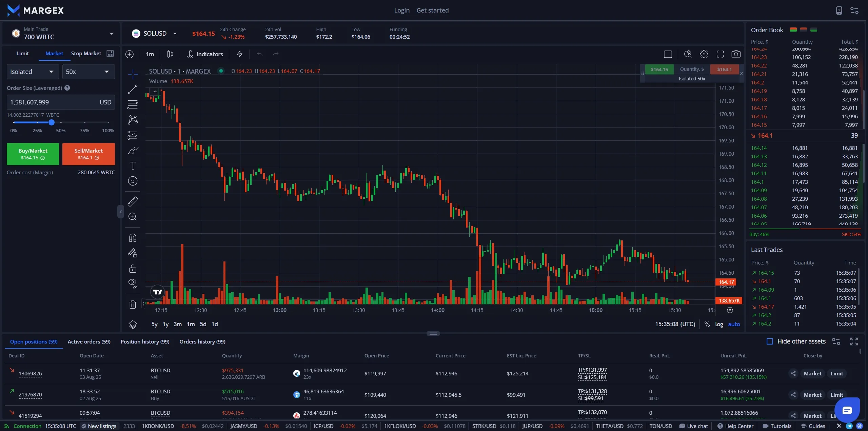The width and height of the screenshot is (868, 431).
Task: Click the Login link
Action: tap(402, 10)
